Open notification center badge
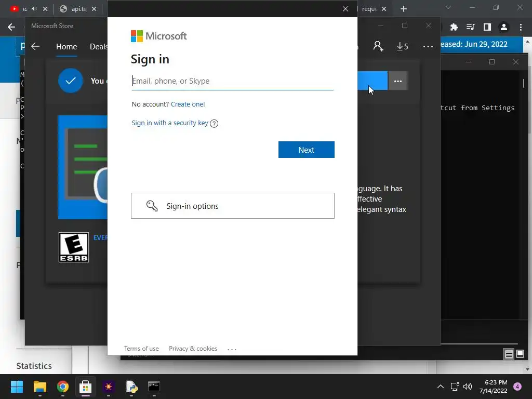Image resolution: width=532 pixels, height=399 pixels. 517,387
